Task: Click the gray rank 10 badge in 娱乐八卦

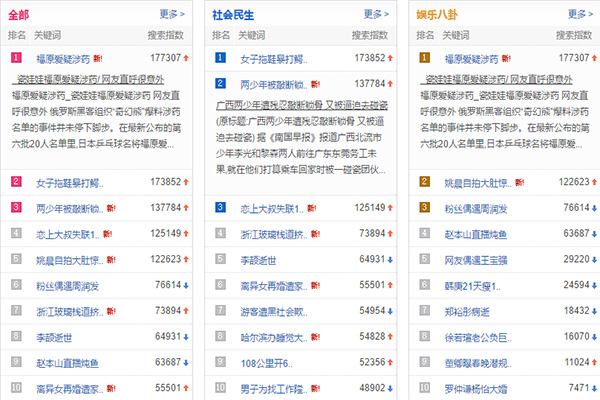Action: pos(425,388)
